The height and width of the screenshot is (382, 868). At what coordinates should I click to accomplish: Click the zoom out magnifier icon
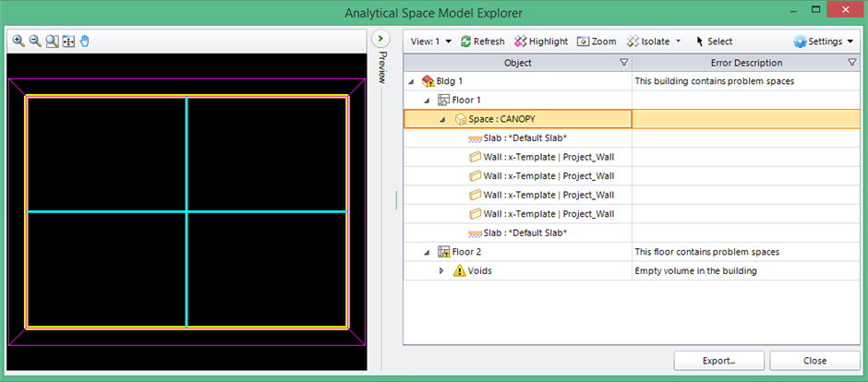click(x=35, y=41)
